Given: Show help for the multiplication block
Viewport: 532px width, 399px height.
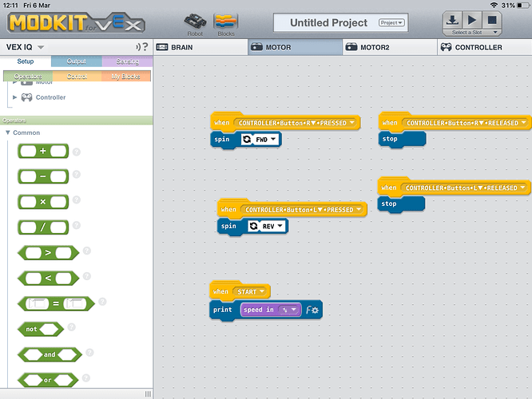Looking at the screenshot, I should (77, 199).
